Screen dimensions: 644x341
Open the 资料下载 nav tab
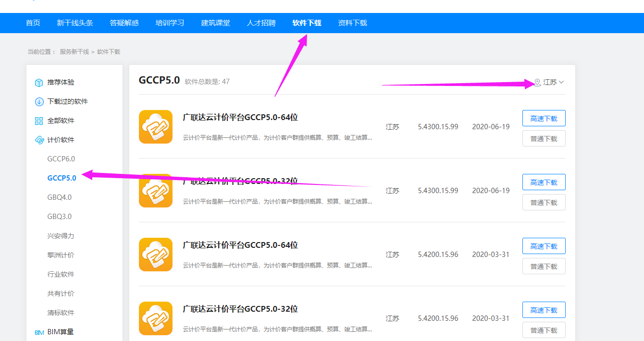point(353,23)
